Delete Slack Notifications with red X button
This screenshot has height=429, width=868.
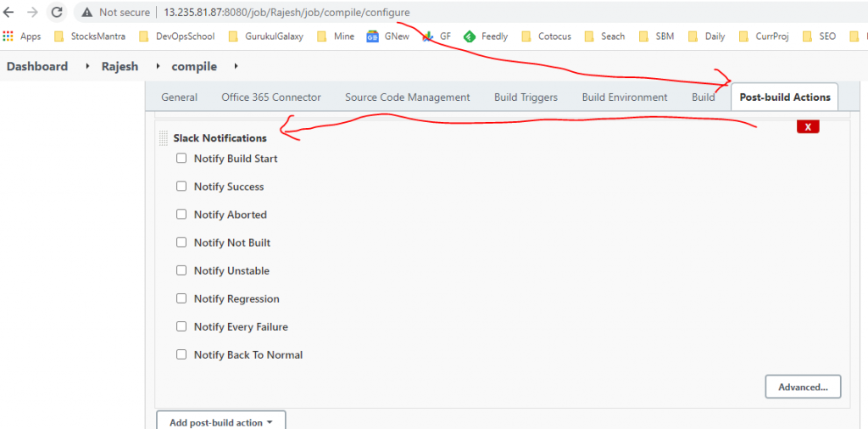tap(807, 127)
